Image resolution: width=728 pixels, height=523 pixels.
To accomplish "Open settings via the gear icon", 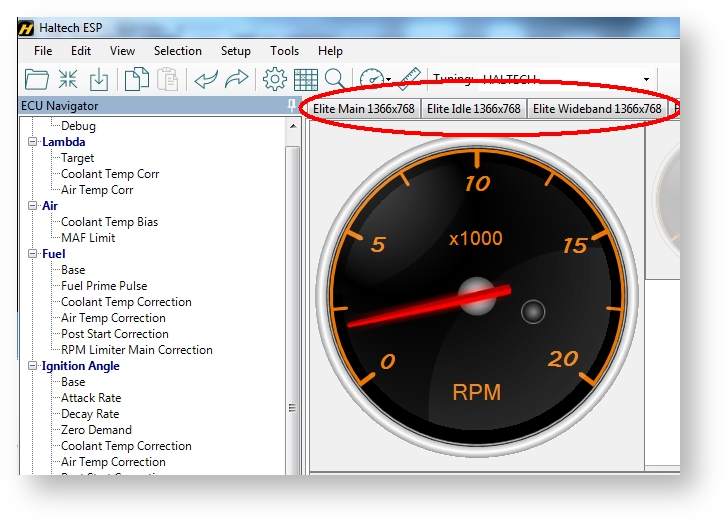I will 275,79.
